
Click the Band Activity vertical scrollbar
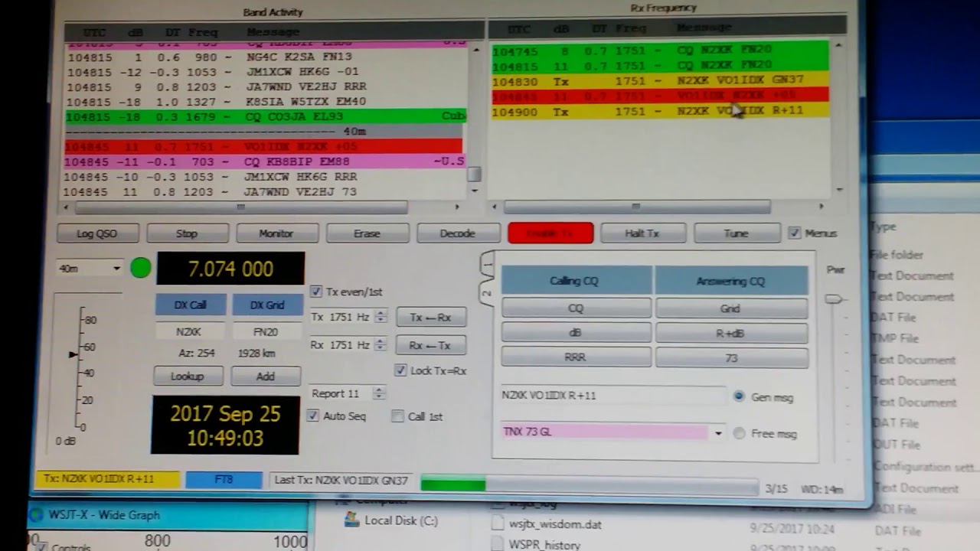pyautogui.click(x=474, y=174)
